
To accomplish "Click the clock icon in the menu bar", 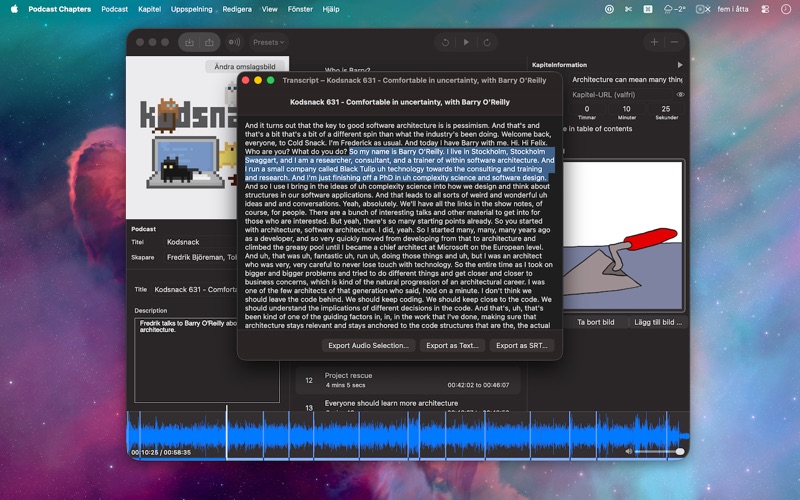I will click(786, 9).
